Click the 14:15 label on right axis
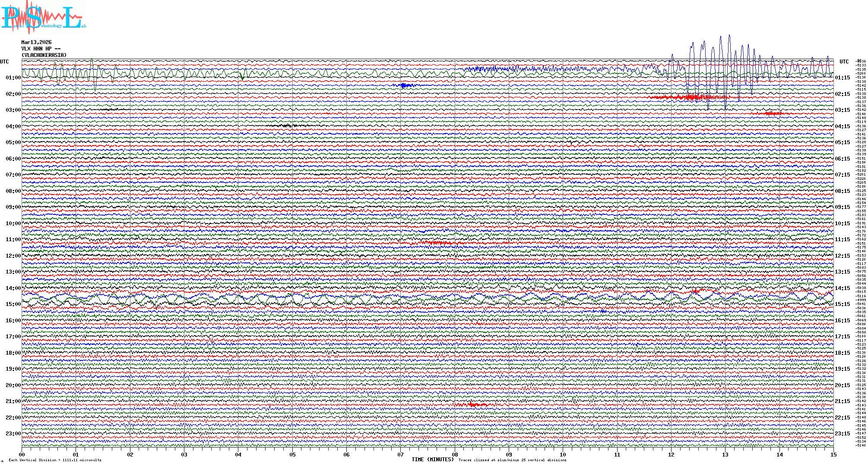 point(842,288)
